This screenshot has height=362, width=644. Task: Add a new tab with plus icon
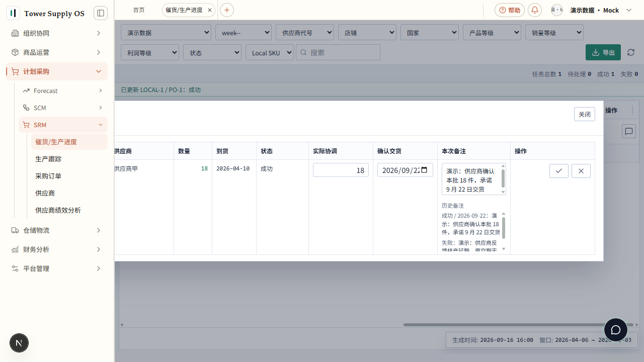[227, 10]
